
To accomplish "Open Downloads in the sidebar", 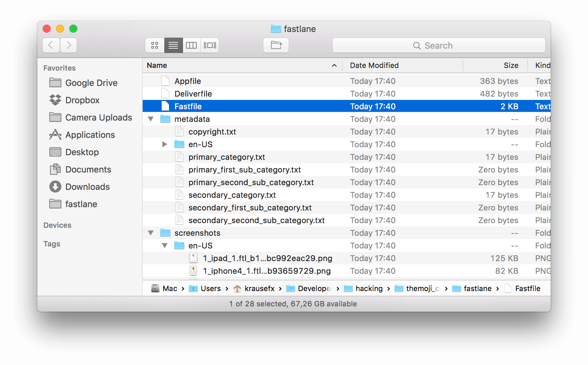I will [87, 187].
